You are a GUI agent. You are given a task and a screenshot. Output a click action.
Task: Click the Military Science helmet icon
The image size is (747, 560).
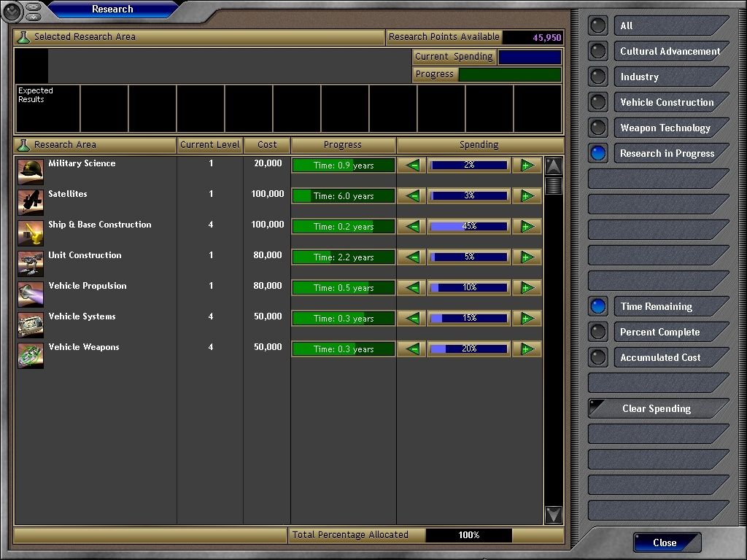[31, 171]
